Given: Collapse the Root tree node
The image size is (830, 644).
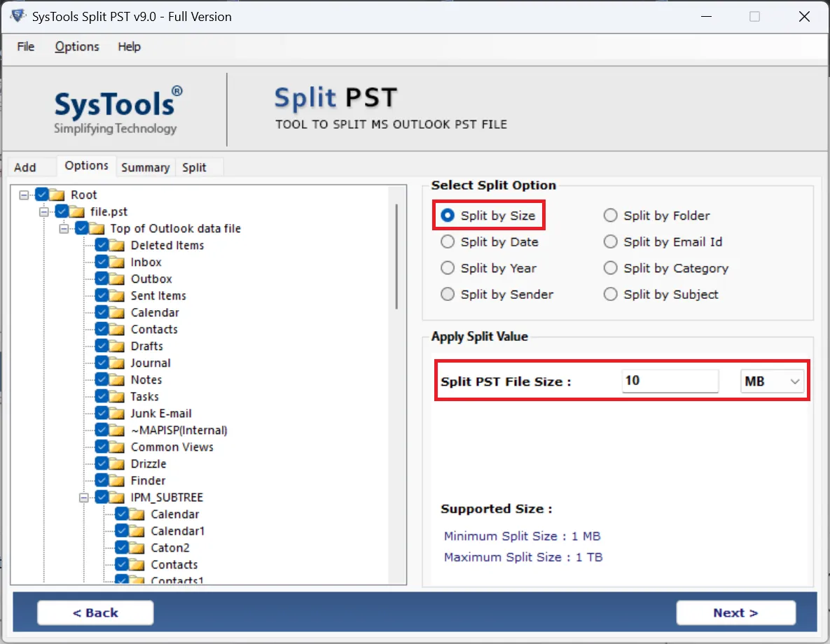Looking at the screenshot, I should pyautogui.click(x=24, y=195).
